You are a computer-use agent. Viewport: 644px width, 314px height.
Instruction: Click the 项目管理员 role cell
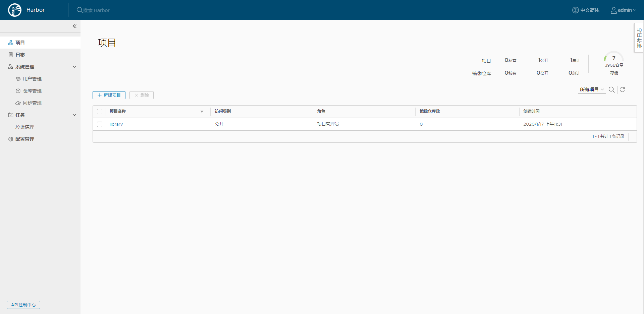pyautogui.click(x=328, y=124)
